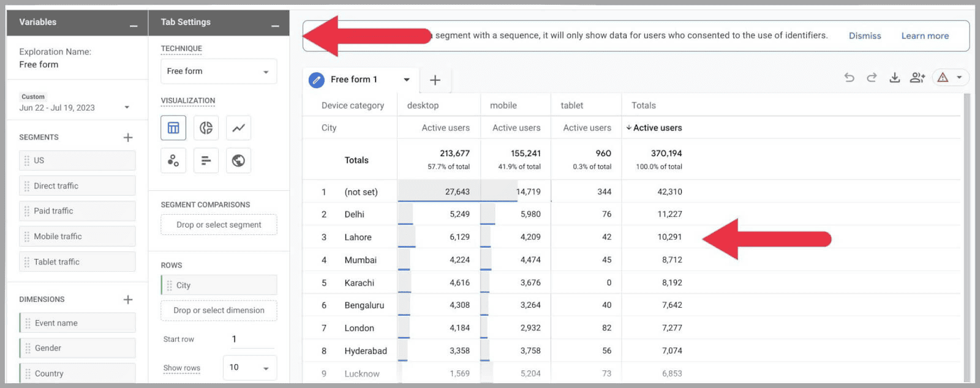Select the table visualization icon
The height and width of the screenshot is (388, 980).
173,128
